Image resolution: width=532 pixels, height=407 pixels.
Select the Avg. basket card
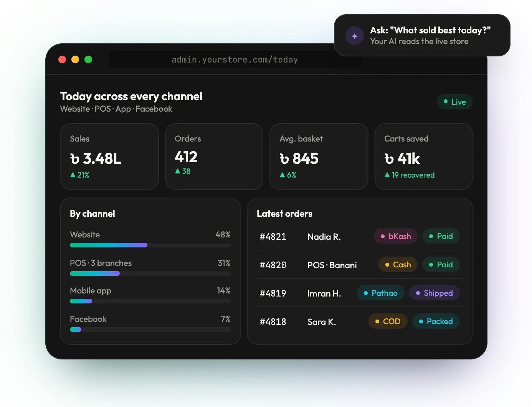coord(319,157)
